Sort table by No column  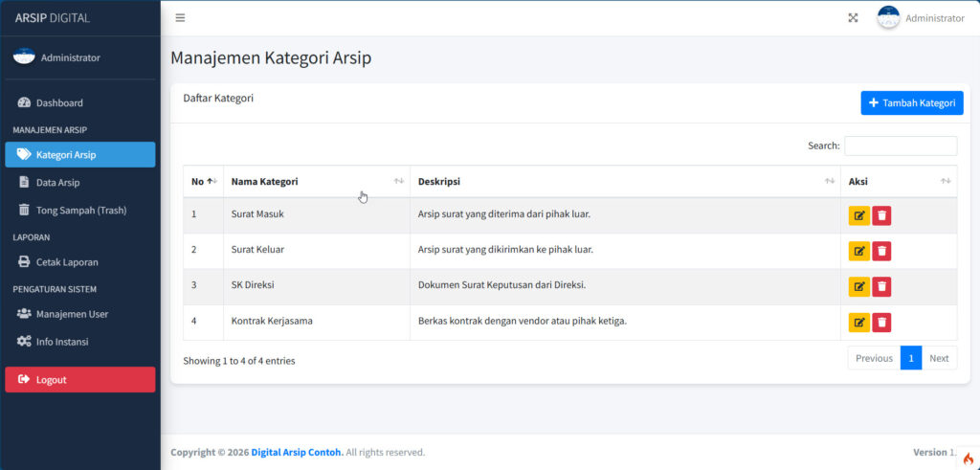point(203,181)
